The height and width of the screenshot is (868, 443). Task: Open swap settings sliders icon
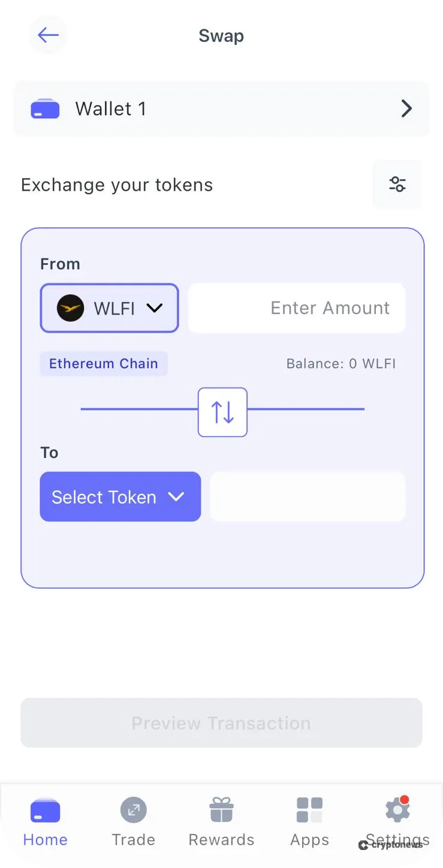(397, 184)
